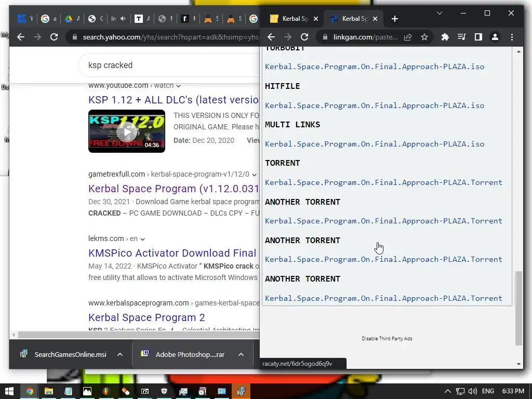Switch to the Google Drive tab
Viewport: 532px width, 399px height.
tap(73, 19)
